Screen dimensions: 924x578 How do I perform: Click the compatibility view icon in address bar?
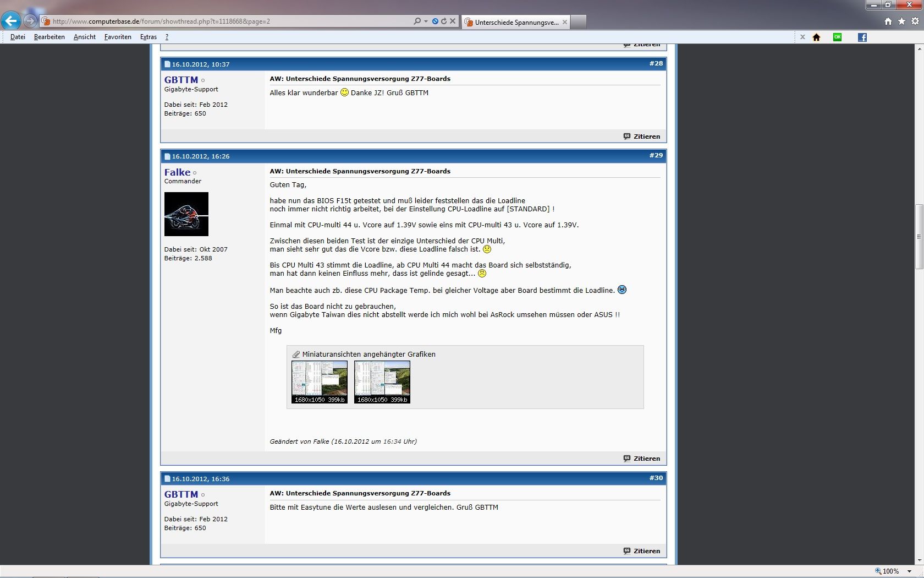pos(435,21)
